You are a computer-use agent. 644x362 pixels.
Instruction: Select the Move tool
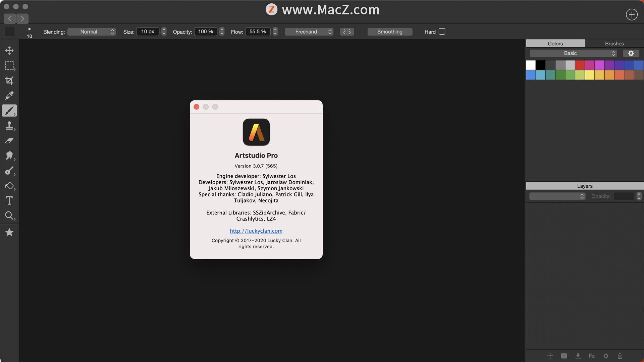tap(9, 51)
